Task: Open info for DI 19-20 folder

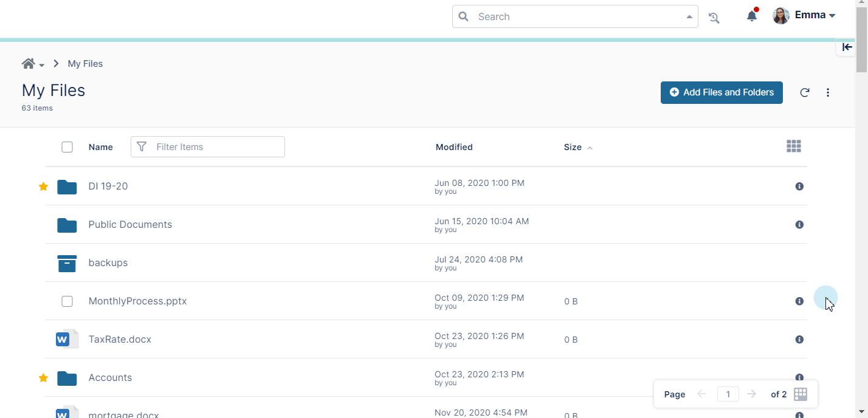Action: tap(799, 187)
